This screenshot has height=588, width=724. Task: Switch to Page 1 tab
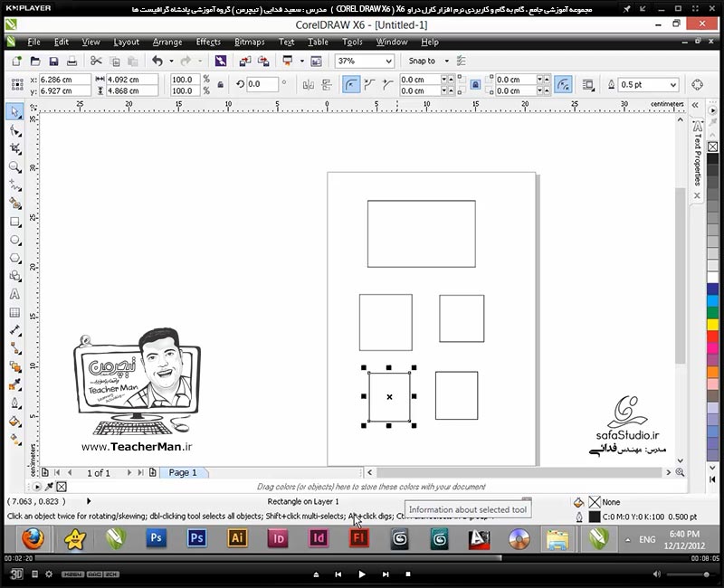click(x=183, y=472)
